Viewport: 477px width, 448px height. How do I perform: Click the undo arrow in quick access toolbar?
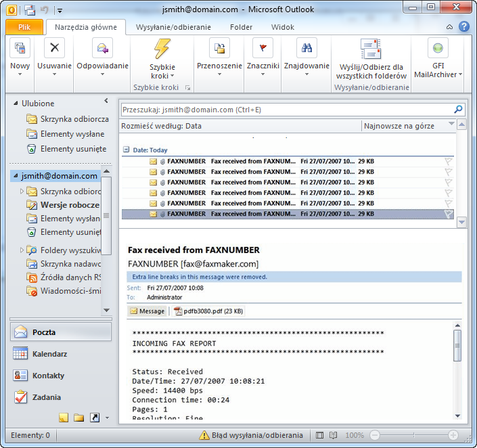pyautogui.click(x=45, y=10)
